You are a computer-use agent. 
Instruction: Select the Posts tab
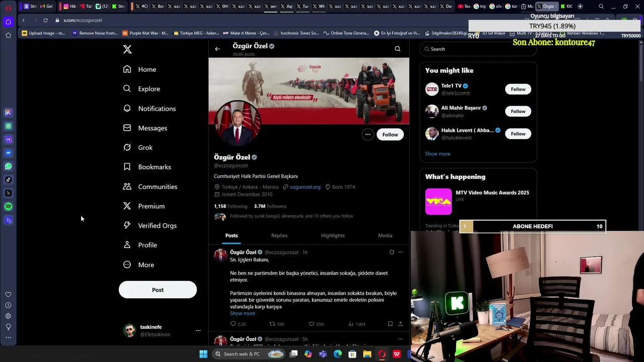tap(231, 235)
